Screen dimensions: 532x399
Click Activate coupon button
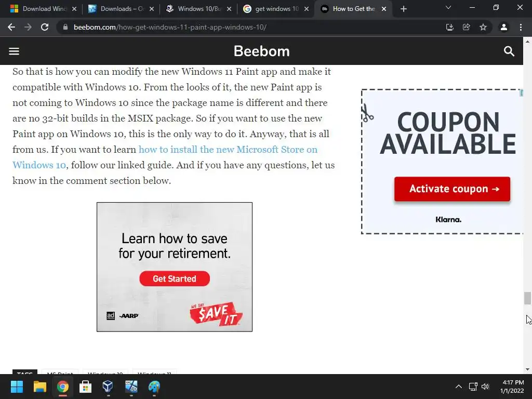[452, 189]
